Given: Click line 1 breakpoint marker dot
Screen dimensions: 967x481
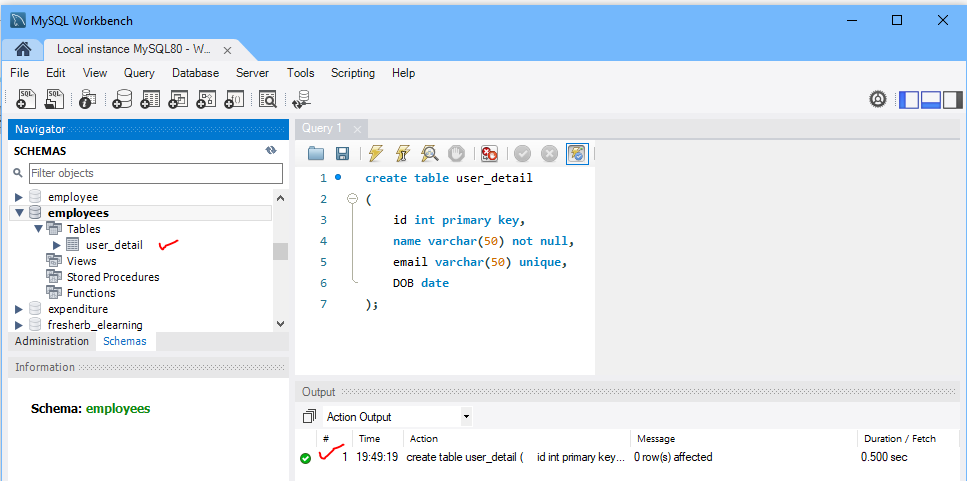Looking at the screenshot, I should tap(337, 178).
